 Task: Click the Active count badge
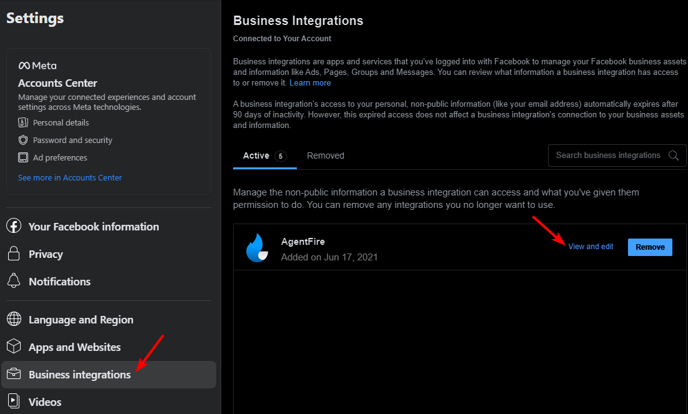tap(280, 156)
